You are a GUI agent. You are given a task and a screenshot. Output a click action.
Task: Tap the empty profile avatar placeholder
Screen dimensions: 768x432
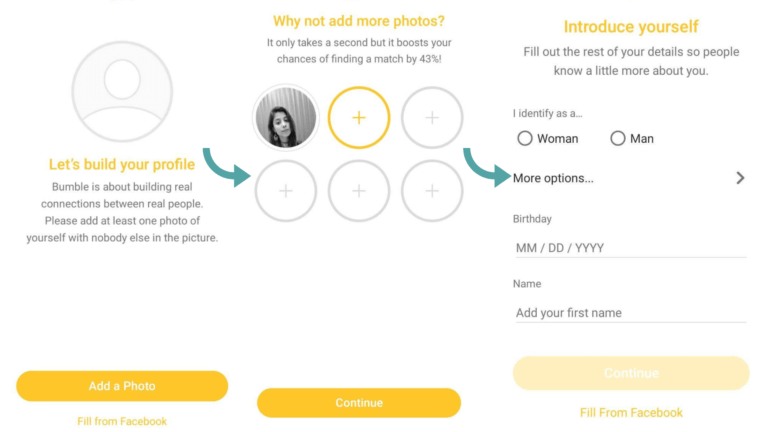(121, 93)
